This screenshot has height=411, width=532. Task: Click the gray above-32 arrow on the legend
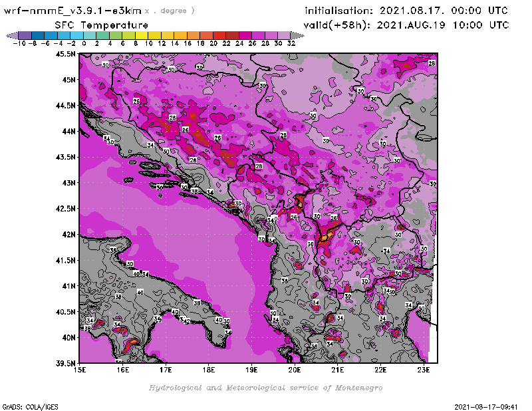pyautogui.click(x=297, y=35)
